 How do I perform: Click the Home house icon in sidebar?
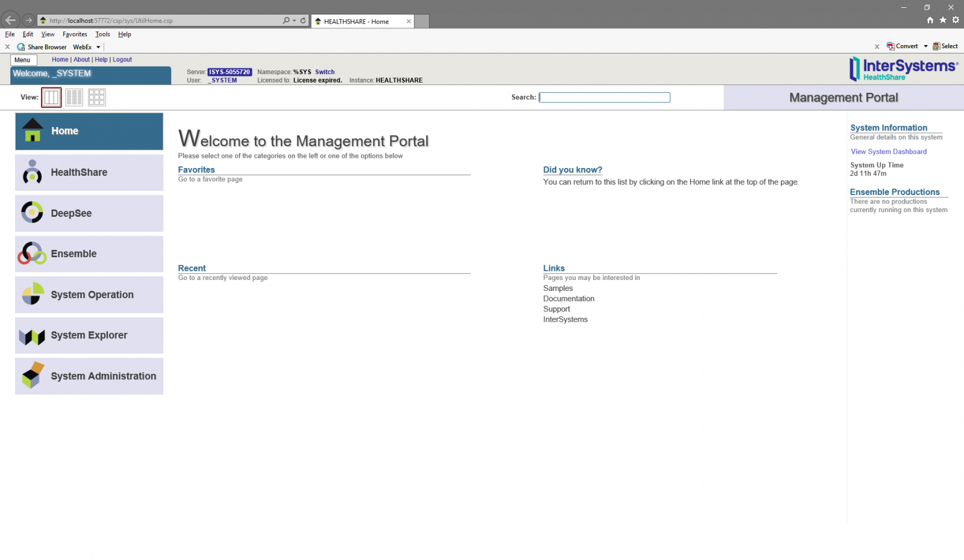point(33,130)
